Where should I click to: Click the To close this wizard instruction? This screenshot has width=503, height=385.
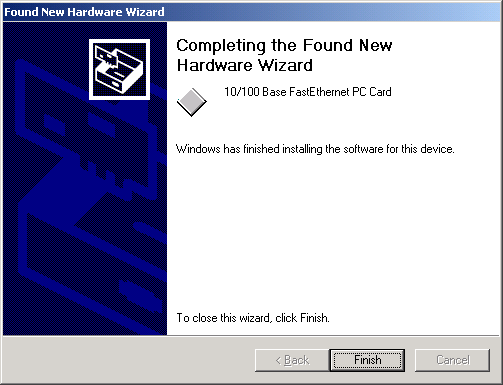tap(253, 318)
